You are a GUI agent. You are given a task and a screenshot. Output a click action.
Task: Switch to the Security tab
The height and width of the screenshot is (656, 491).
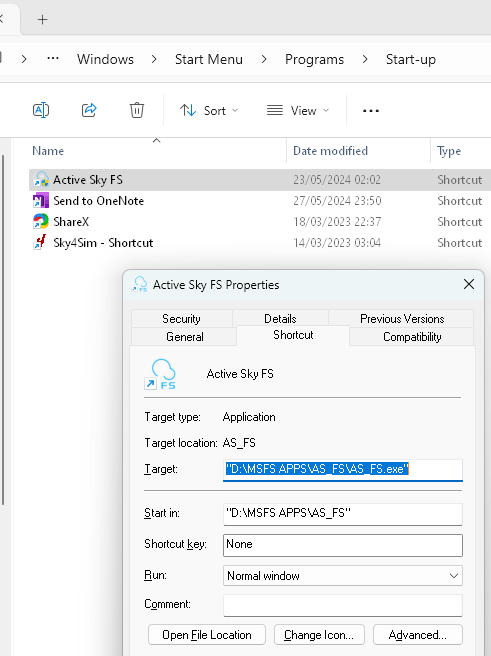182,319
